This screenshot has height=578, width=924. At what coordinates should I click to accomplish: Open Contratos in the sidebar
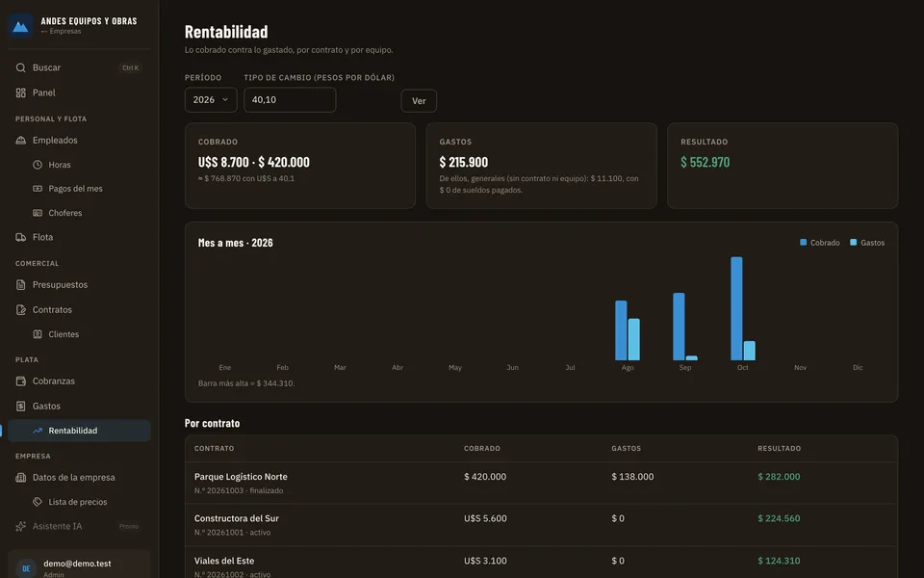[79, 309]
